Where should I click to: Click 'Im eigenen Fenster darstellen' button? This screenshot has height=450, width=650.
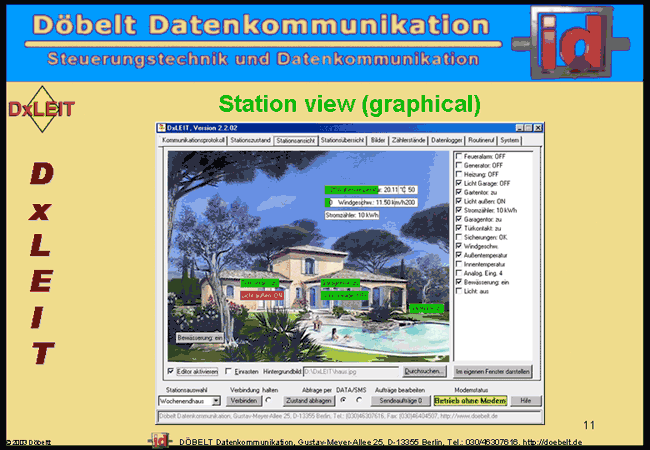[x=492, y=372]
